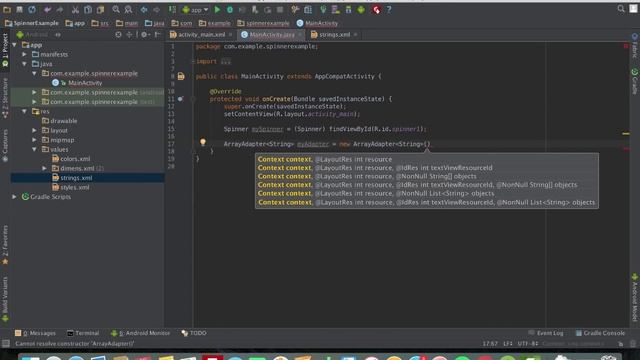640x360 pixels.
Task: Close the activity_main.xml tab
Action: 231,35
